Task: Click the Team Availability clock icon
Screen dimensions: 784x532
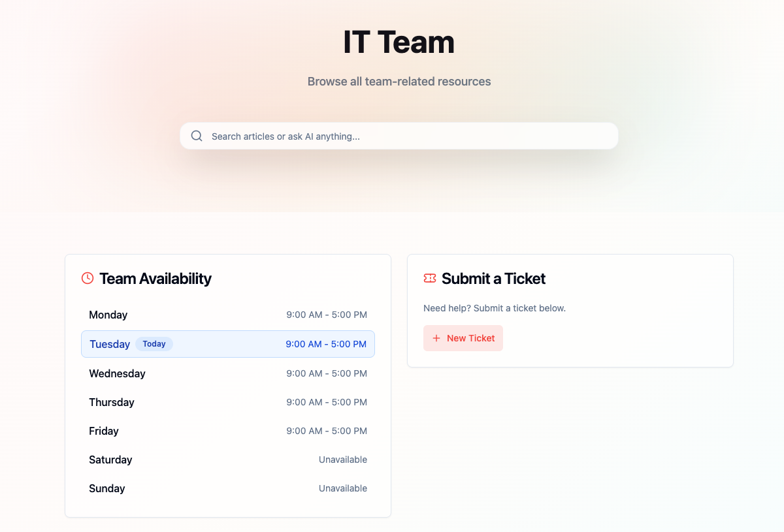Action: pos(88,278)
